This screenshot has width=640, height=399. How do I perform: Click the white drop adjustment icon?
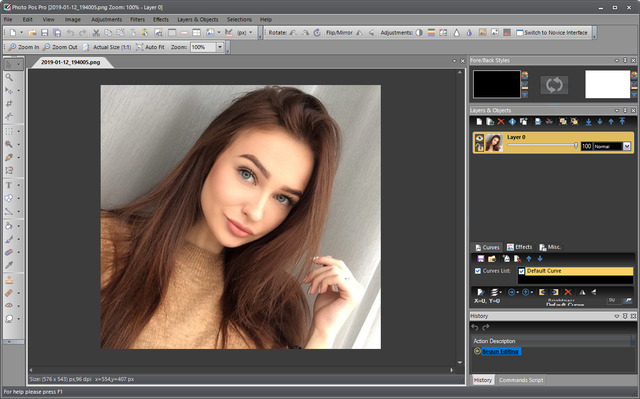click(x=457, y=33)
